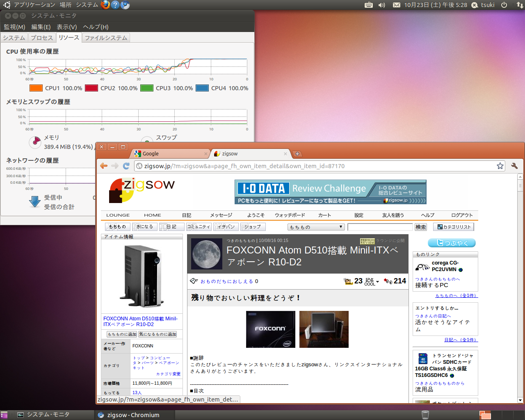Viewport: 525px width, 420px height.
Task: Pick CPU3 green color swatch
Action: 147,88
